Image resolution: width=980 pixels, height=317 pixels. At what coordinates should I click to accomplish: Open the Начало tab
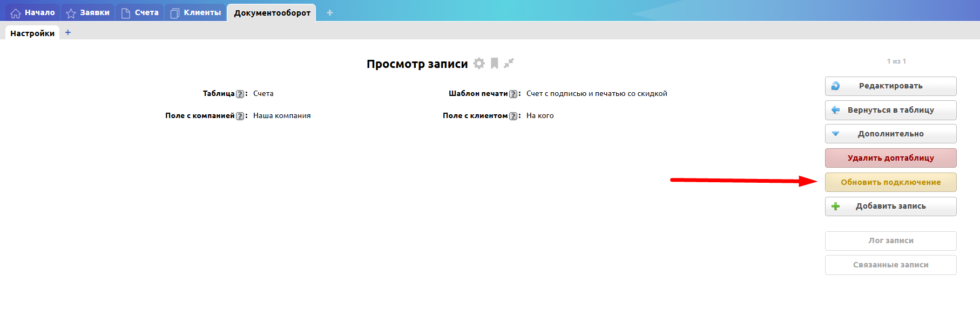pos(33,12)
